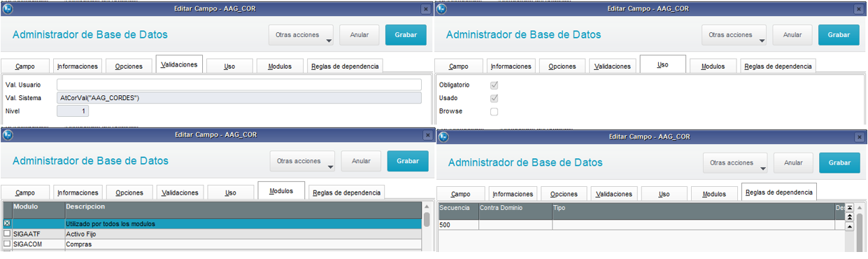Click app logo icon of window listing SIGAATF
868x259 pixels.
[x=7, y=135]
